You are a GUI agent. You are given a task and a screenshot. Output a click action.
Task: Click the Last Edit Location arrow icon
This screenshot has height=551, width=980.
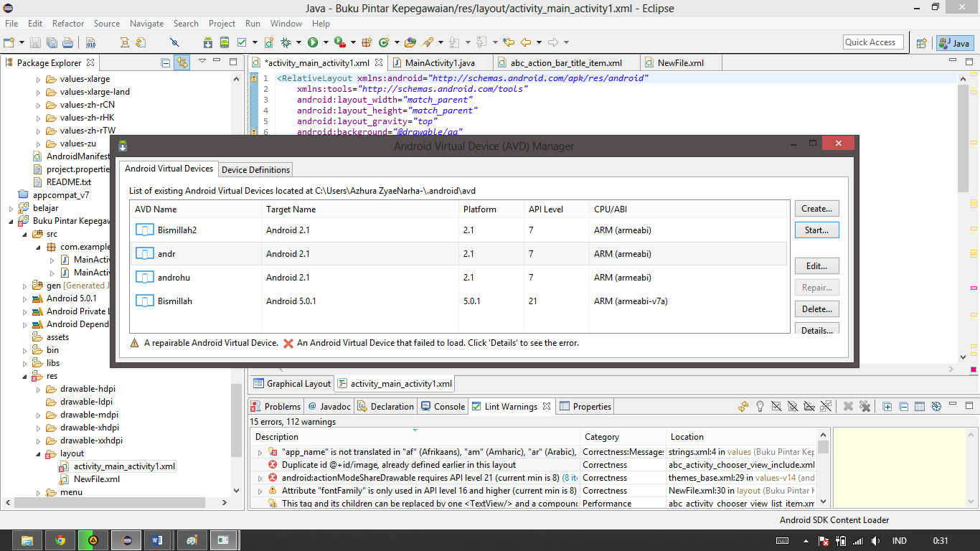509,42
